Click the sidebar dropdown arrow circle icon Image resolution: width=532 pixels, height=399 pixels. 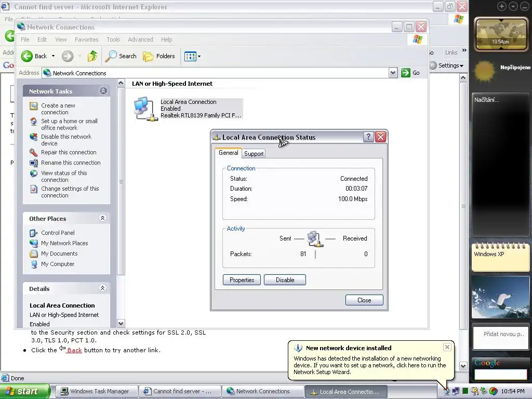point(513,6)
